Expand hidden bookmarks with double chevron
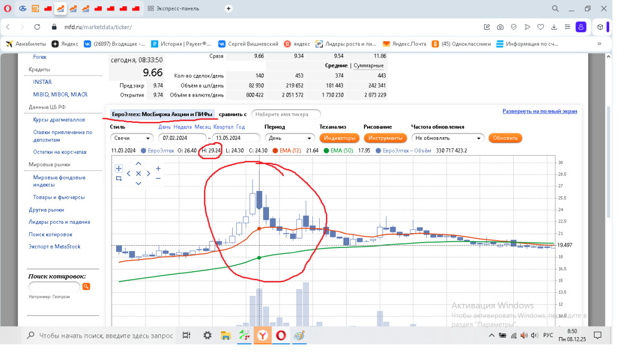Screen dimensions: 633x364 pyautogui.click(x=599, y=44)
